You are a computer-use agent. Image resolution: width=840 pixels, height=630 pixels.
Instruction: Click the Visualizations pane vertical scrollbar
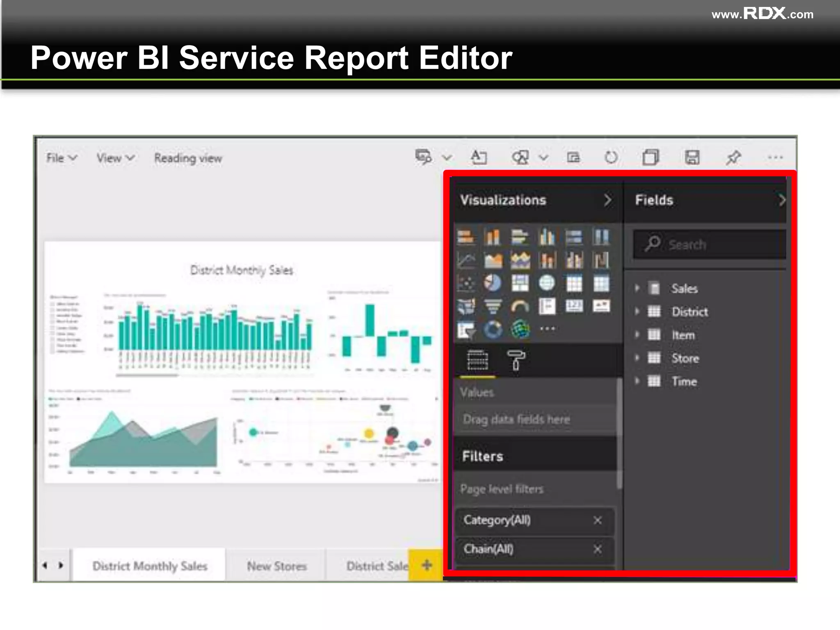pos(619,433)
